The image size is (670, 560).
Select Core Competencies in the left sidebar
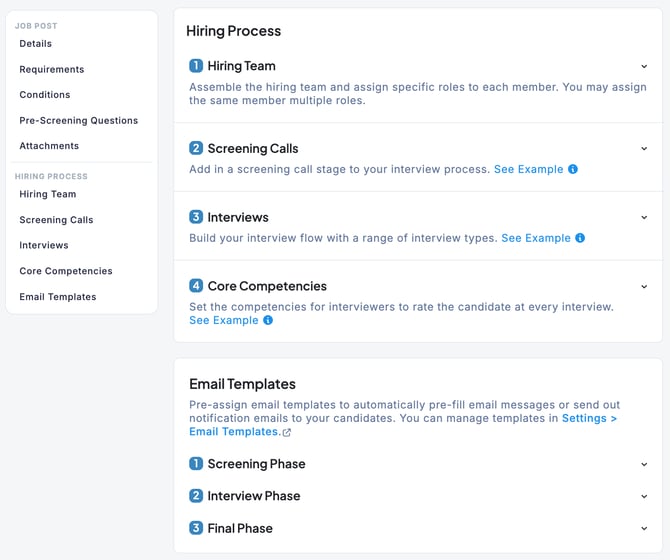point(66,271)
